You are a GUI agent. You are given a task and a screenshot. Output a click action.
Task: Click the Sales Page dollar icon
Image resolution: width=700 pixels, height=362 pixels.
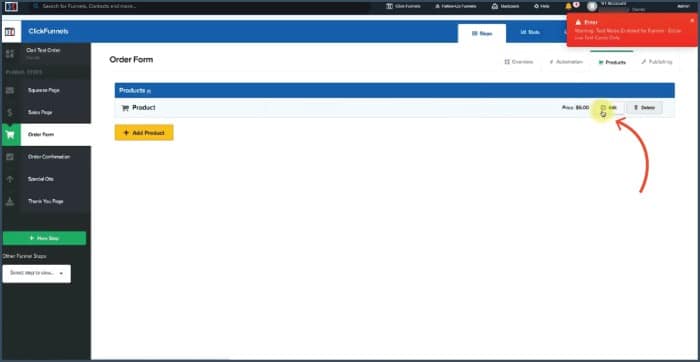10,112
